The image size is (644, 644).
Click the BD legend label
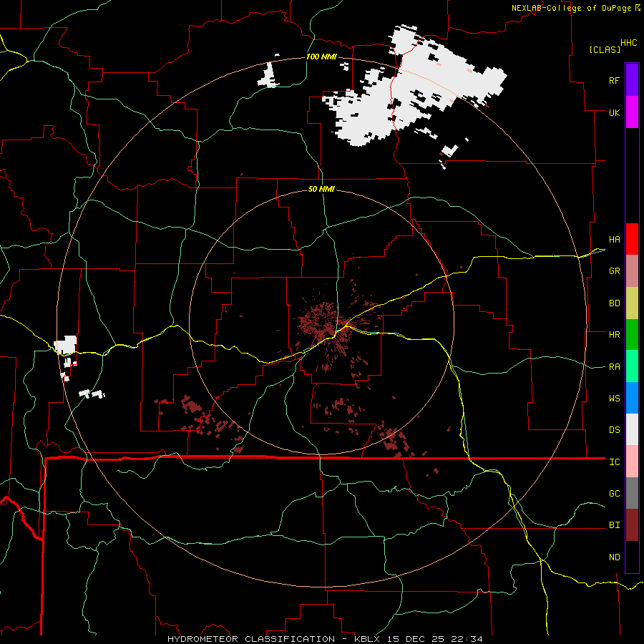coord(614,303)
